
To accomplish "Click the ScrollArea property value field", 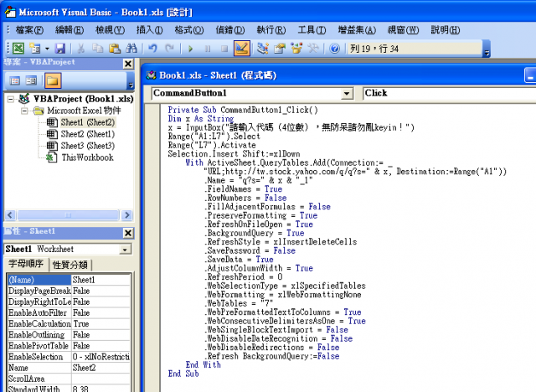I will point(100,379).
